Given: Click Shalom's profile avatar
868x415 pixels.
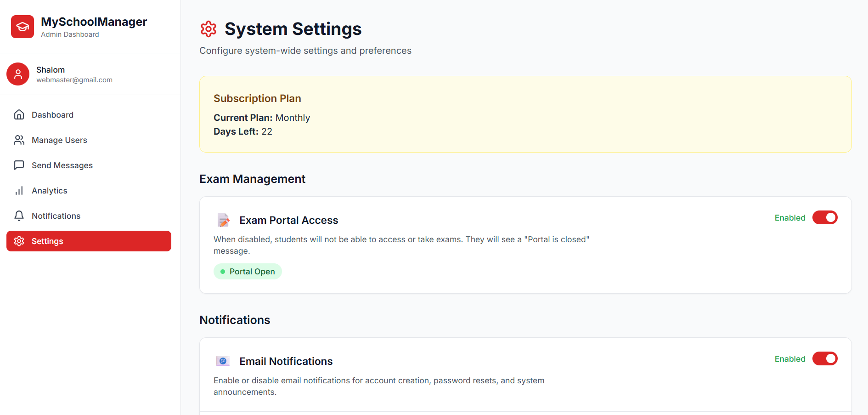Looking at the screenshot, I should pos(18,74).
